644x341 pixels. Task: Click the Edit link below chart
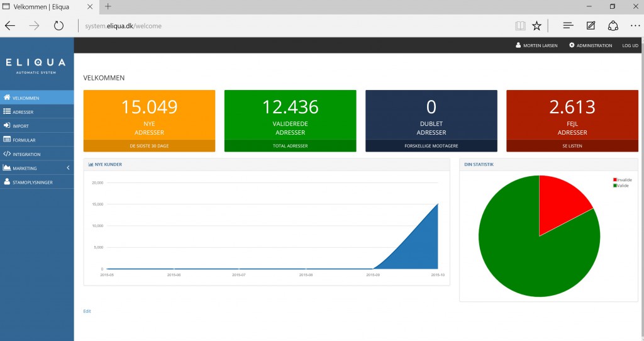click(x=87, y=311)
